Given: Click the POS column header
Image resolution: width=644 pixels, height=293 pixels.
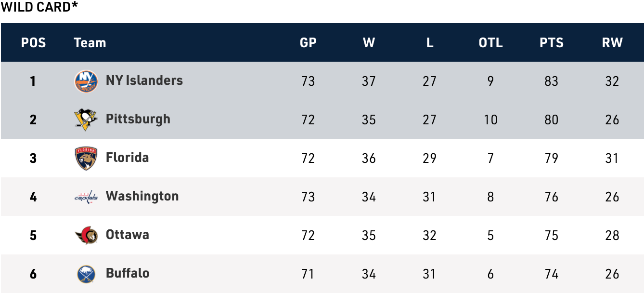Looking at the screenshot, I should (x=33, y=43).
